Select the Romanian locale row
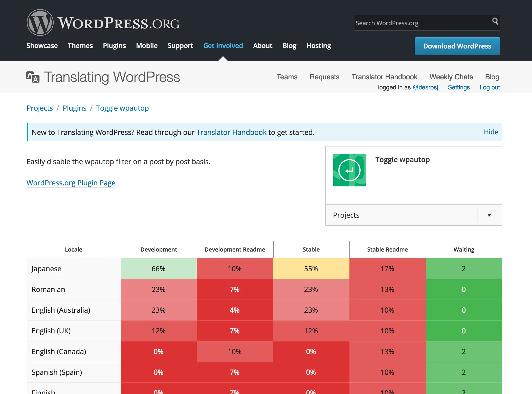Image resolution: width=532 pixels, height=394 pixels. coord(48,289)
